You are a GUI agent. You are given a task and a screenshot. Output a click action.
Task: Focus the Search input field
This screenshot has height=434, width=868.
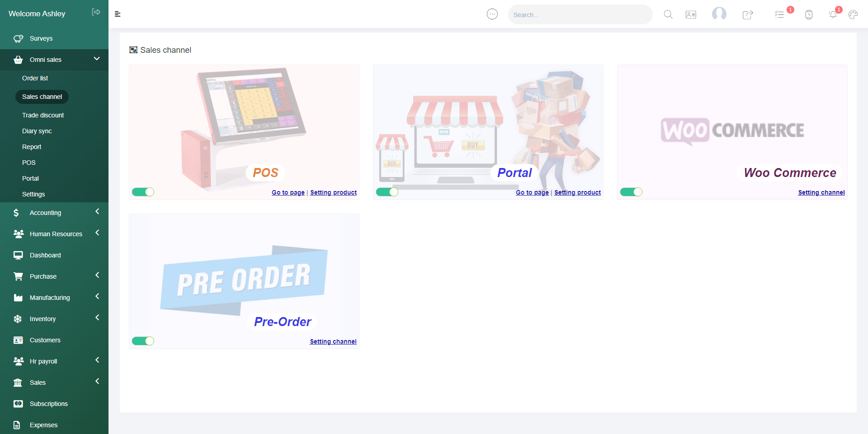(x=580, y=14)
